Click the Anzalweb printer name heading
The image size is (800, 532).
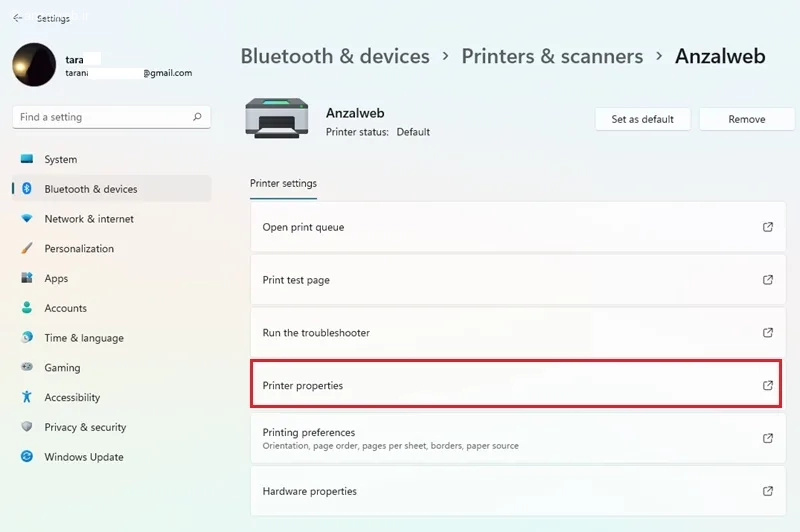coord(355,113)
